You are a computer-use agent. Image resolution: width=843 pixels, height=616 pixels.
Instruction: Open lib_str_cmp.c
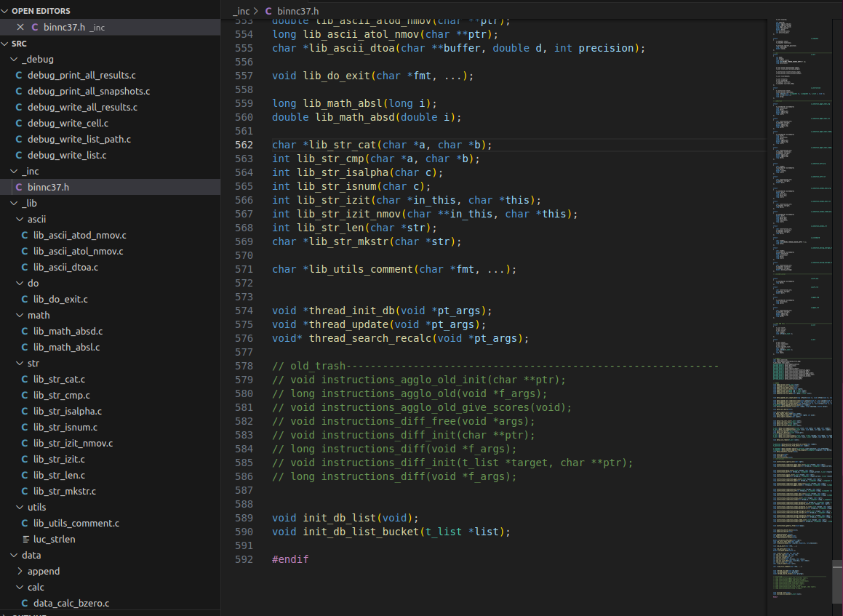pyautogui.click(x=61, y=395)
